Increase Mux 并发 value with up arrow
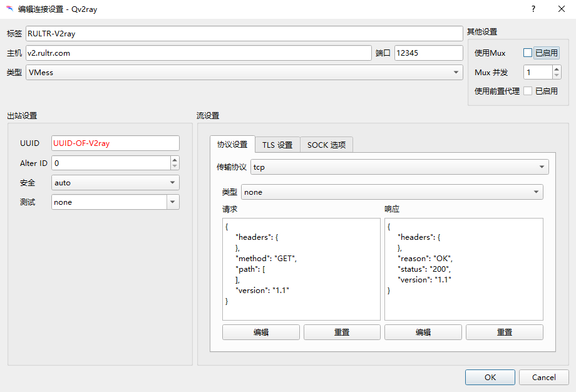Screen dimensions: 576x392 pyautogui.click(x=557, y=69)
